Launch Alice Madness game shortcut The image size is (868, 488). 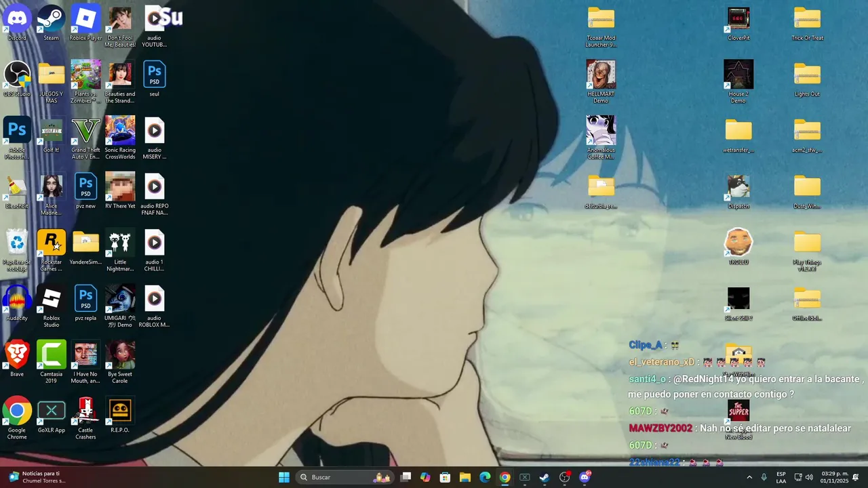pos(52,195)
